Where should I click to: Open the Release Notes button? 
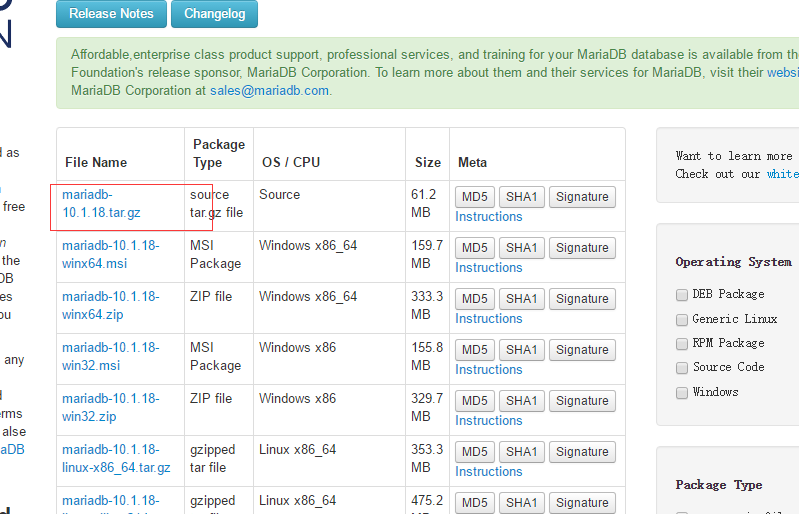tap(111, 14)
